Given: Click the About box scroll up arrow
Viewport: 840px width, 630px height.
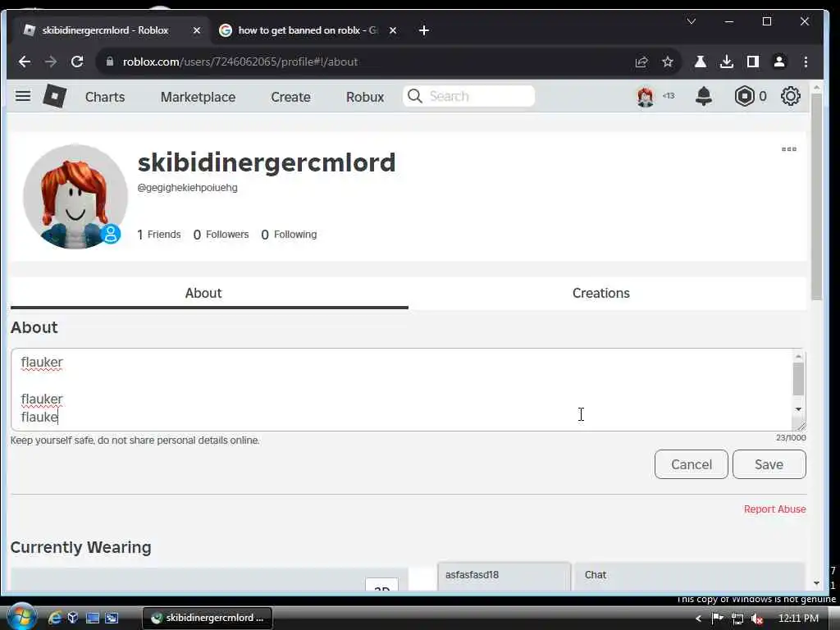Looking at the screenshot, I should point(798,356).
